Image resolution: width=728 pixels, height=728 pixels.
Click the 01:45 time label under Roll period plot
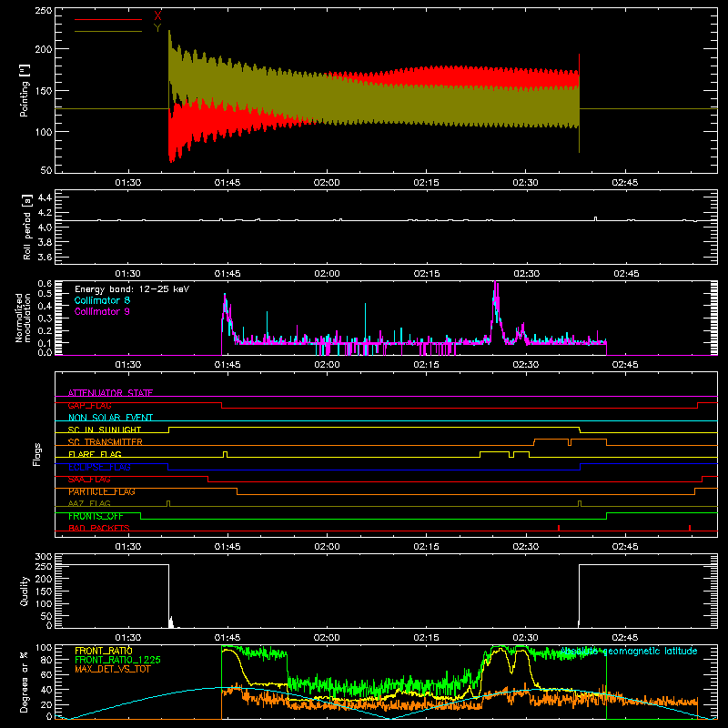(227, 274)
